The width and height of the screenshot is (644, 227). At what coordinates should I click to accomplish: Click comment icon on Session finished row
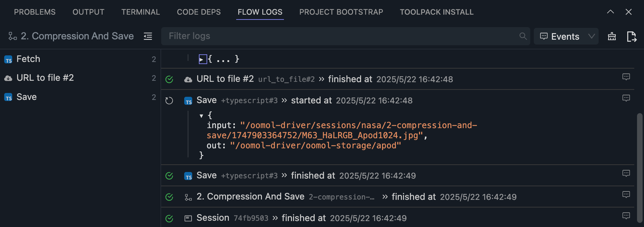click(626, 216)
